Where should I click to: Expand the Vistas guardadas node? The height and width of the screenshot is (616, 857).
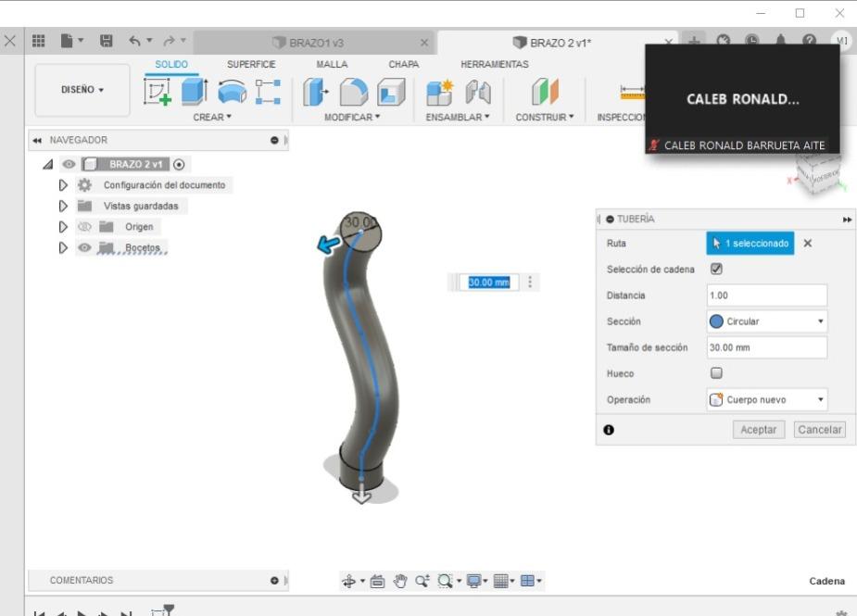tap(63, 206)
